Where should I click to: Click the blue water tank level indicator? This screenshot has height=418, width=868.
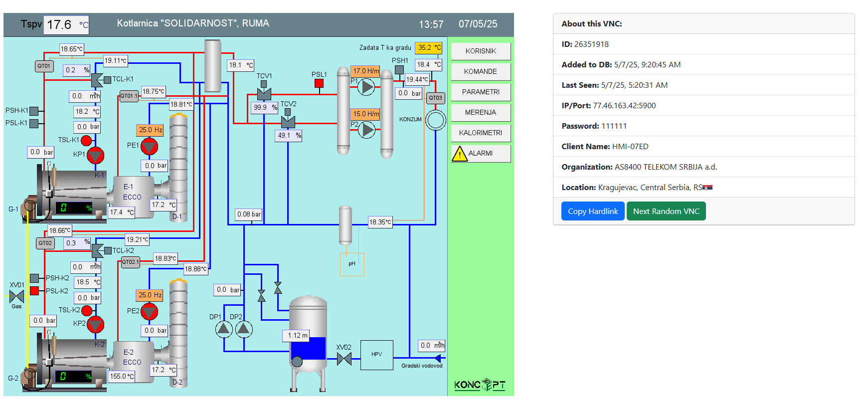tap(308, 349)
